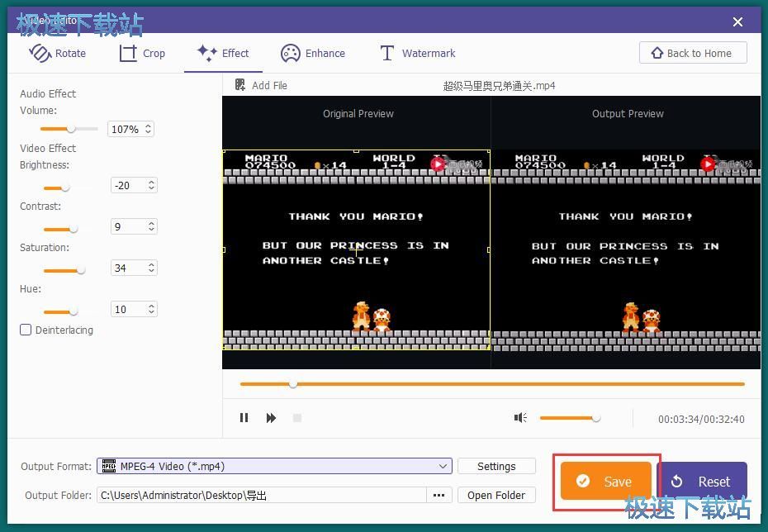Click the Reset circular arrow icon
The image size is (768, 532).
coord(676,482)
